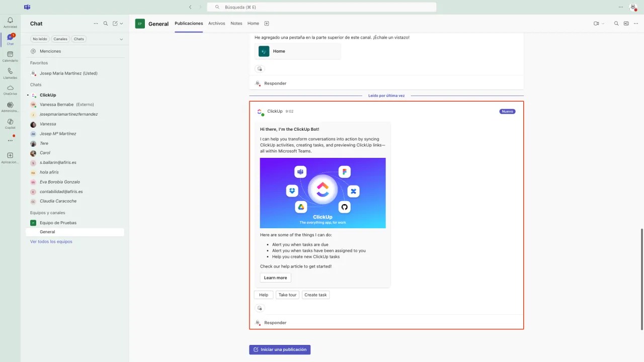Viewport: 644px width, 362px height.
Task: Open the new message type dropdown arrow
Action: [121, 24]
